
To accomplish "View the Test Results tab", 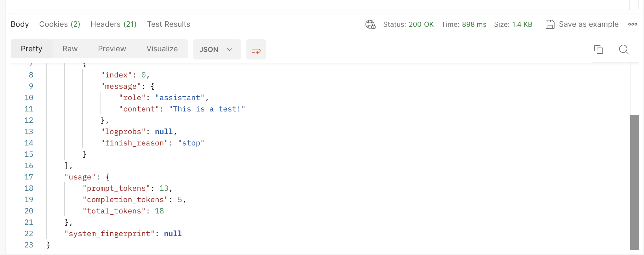I will click(169, 24).
